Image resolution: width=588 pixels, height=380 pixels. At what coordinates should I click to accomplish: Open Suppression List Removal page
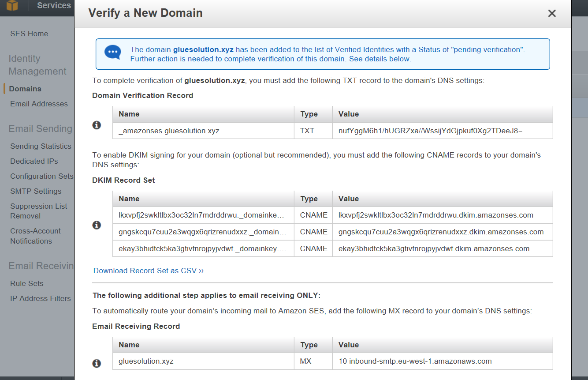click(x=39, y=211)
